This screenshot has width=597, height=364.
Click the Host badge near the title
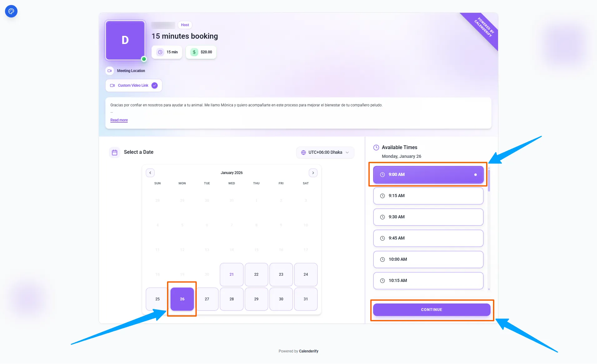click(x=185, y=25)
